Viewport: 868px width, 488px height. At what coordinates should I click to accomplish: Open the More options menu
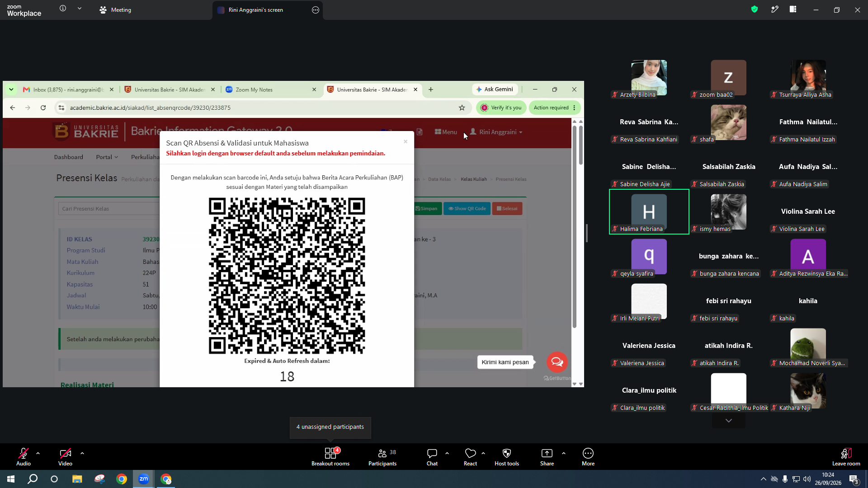(588, 456)
